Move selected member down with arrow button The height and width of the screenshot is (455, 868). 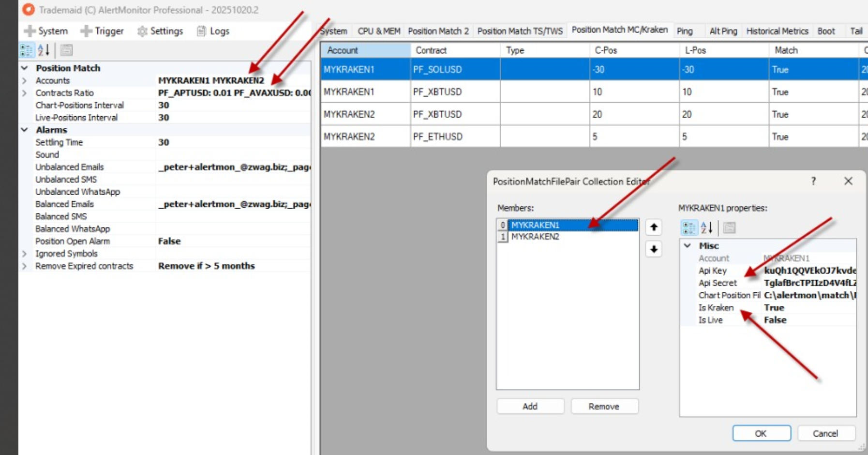pos(654,249)
